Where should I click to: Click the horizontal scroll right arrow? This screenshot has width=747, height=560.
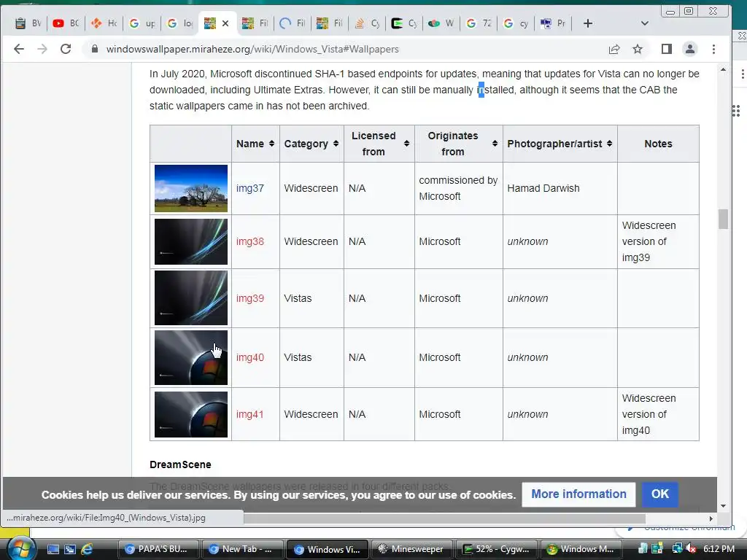click(711, 518)
